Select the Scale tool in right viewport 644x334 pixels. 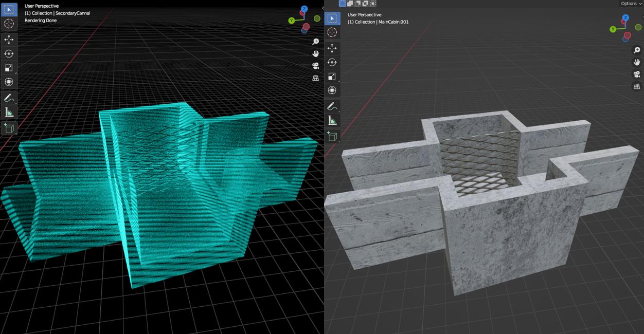(x=332, y=77)
